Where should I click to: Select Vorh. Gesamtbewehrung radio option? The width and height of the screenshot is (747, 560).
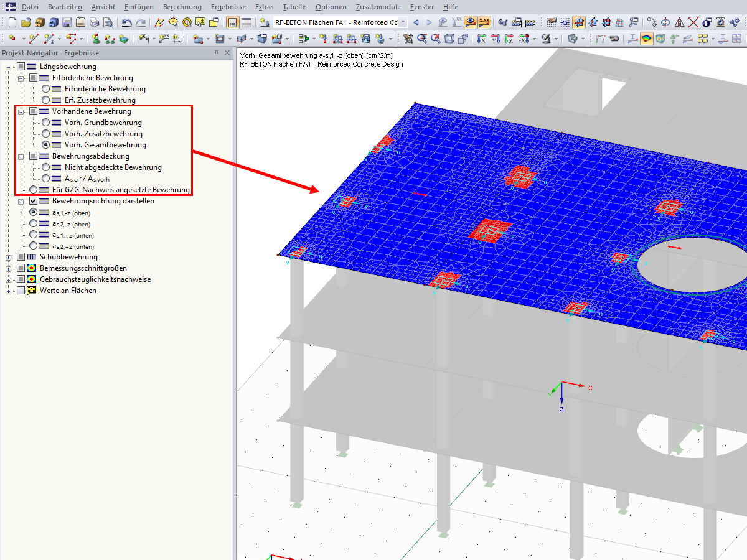click(45, 145)
